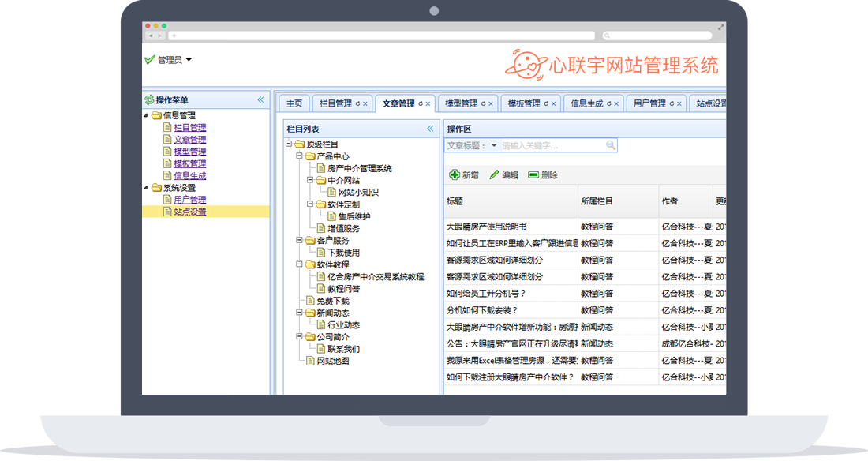Click the keyword search input field
The width and height of the screenshot is (868, 461).
(x=552, y=145)
